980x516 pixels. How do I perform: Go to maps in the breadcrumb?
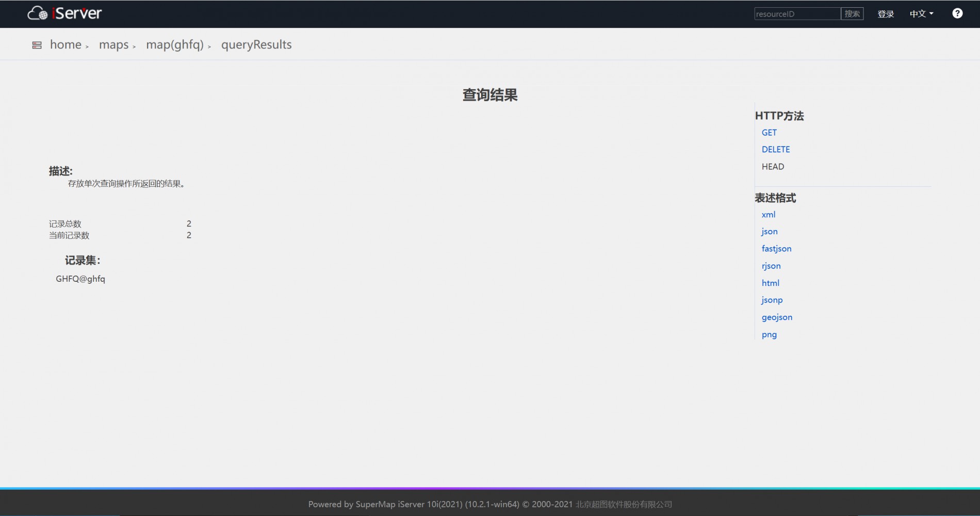(x=113, y=45)
